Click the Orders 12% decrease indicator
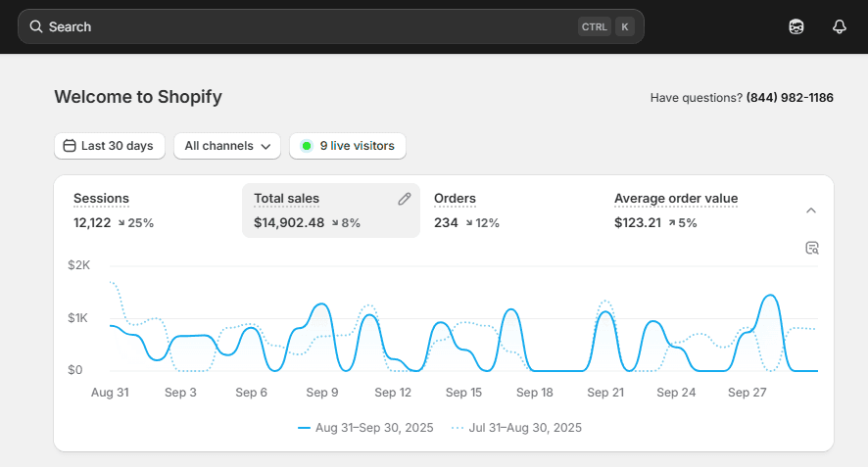Viewport: 868px width, 467px height. tap(482, 223)
